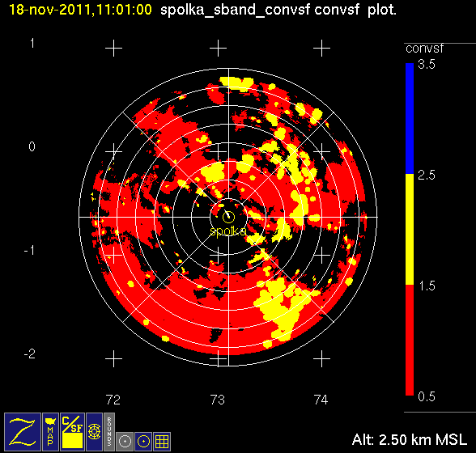
Task: Click the color bar value '1.5'
Action: click(427, 286)
